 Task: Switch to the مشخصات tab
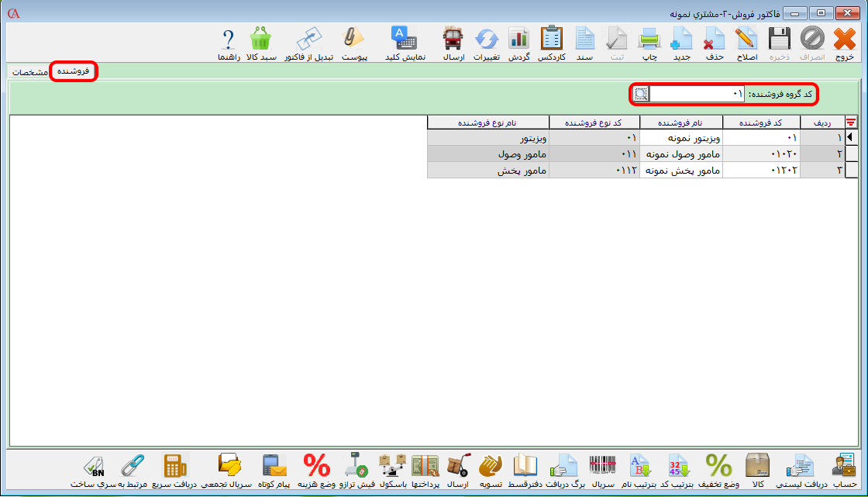30,72
